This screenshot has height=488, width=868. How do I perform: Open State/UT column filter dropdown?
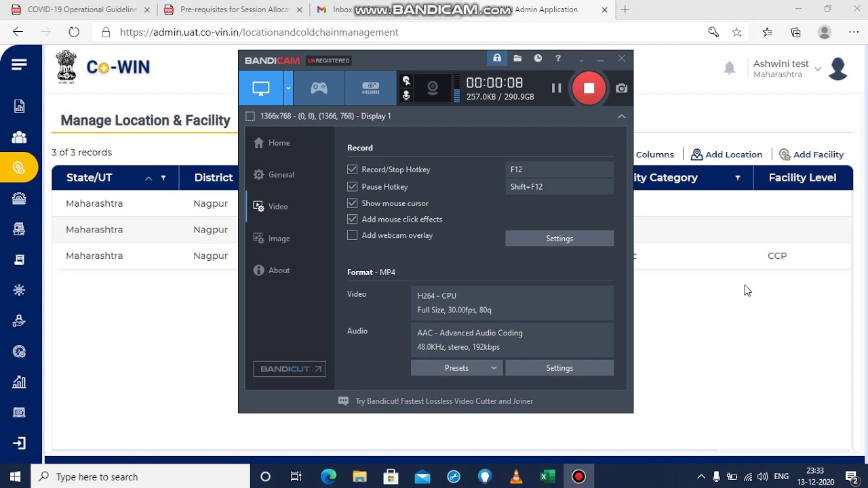[x=163, y=178]
